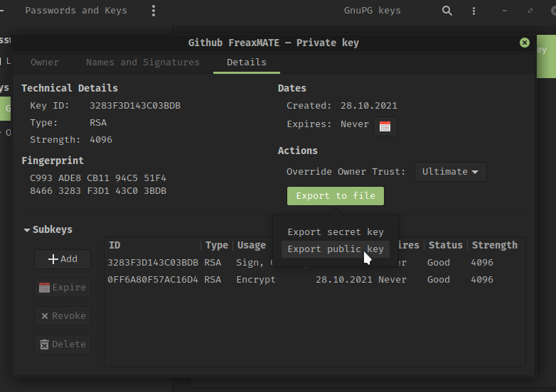This screenshot has height=392, width=556.
Task: Select the Details tab
Action: 247,62
